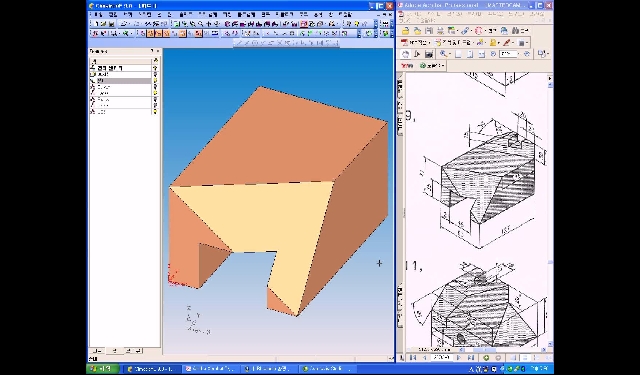Go to next PDF page
The height and width of the screenshot is (375, 640).
[459, 358]
